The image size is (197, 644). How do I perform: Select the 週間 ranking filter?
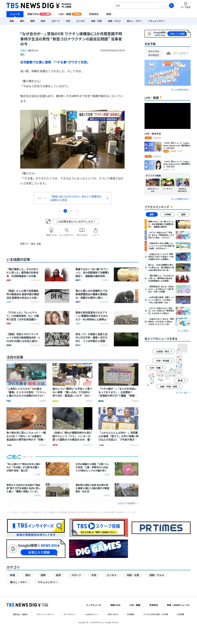(x=183, y=215)
